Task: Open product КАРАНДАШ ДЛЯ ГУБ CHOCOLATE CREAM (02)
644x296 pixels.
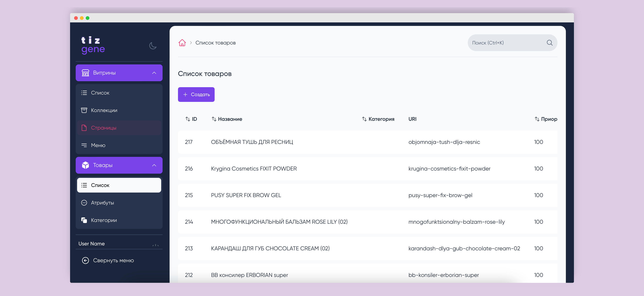Action: [x=270, y=248]
